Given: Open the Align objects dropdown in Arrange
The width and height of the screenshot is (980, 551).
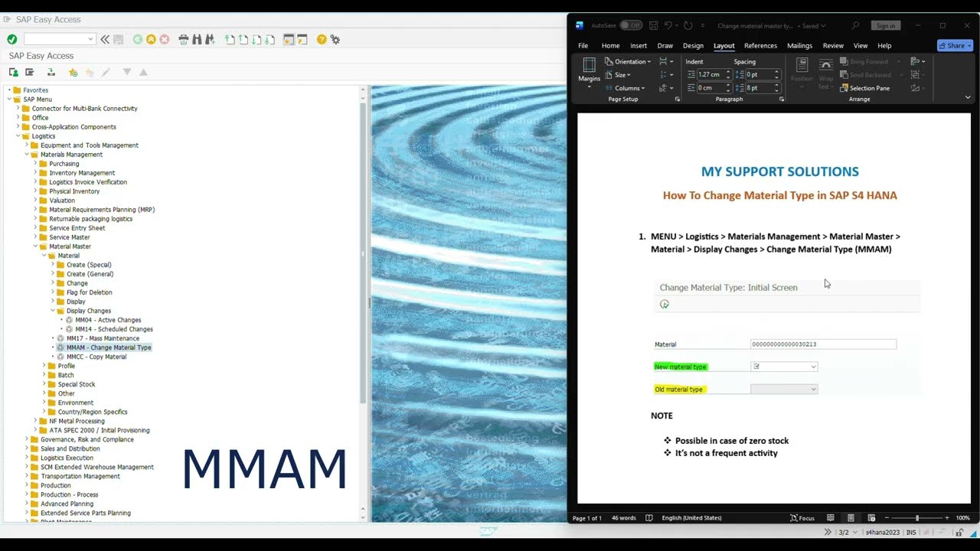Looking at the screenshot, I should click(x=917, y=61).
